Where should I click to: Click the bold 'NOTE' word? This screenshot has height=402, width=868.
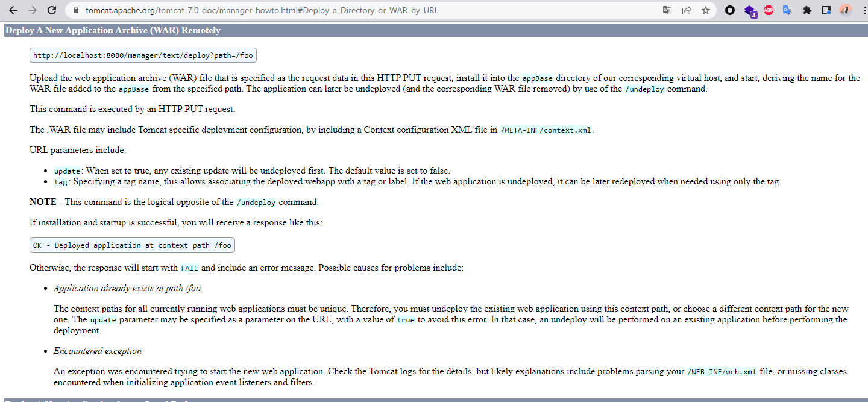click(43, 202)
